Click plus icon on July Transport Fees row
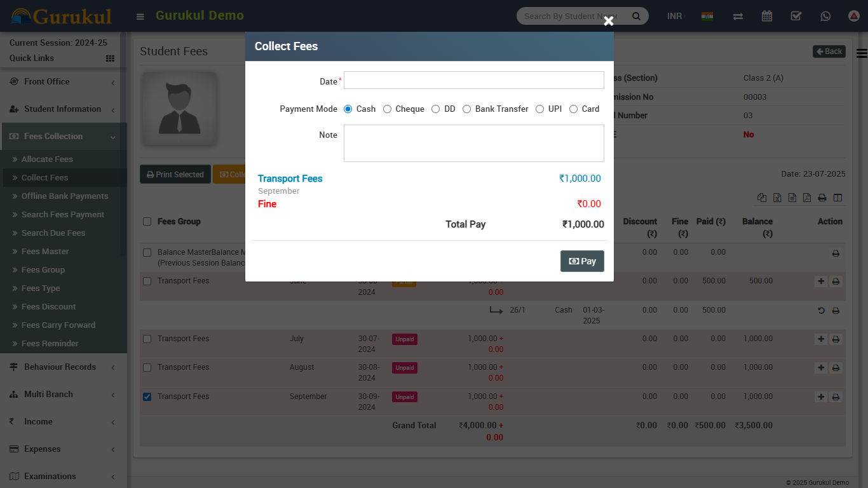The image size is (868, 488). pos(821,339)
